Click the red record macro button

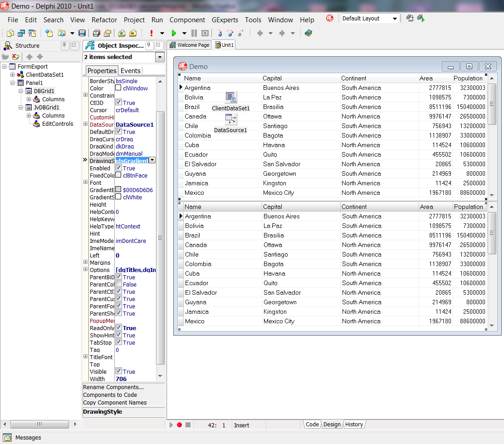coord(179,425)
